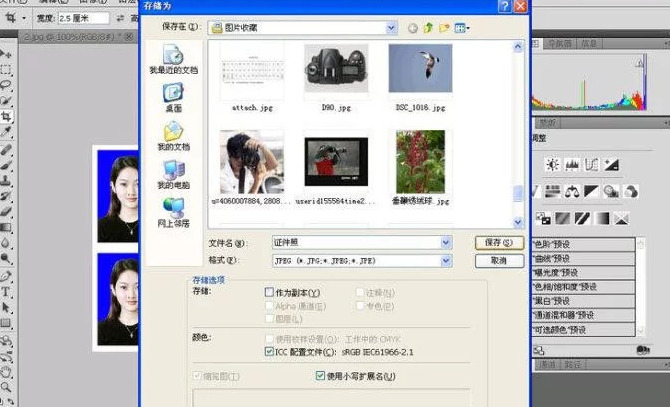The width and height of the screenshot is (670, 407).
Task: Open the 保存在 folder dropdown
Action: point(391,28)
